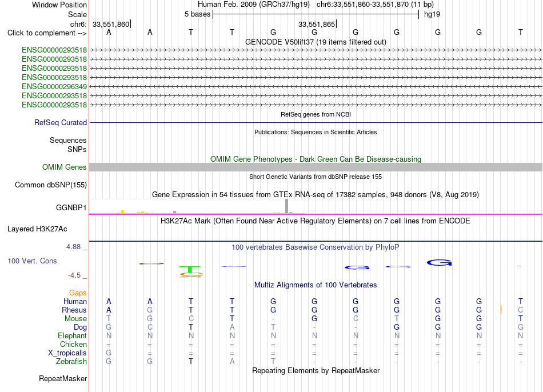Click the Human Feb. 2009 (GRCh37/hg19) position title
543x392 pixels.
coord(253,5)
